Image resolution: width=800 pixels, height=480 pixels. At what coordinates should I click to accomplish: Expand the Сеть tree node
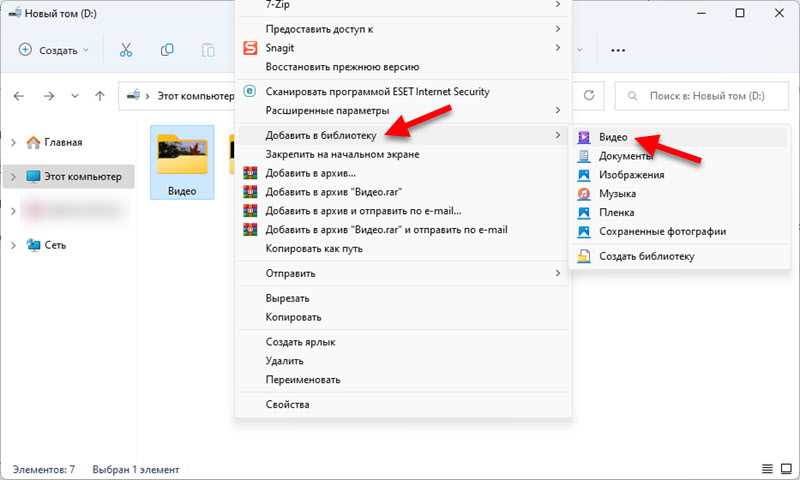coord(13,245)
